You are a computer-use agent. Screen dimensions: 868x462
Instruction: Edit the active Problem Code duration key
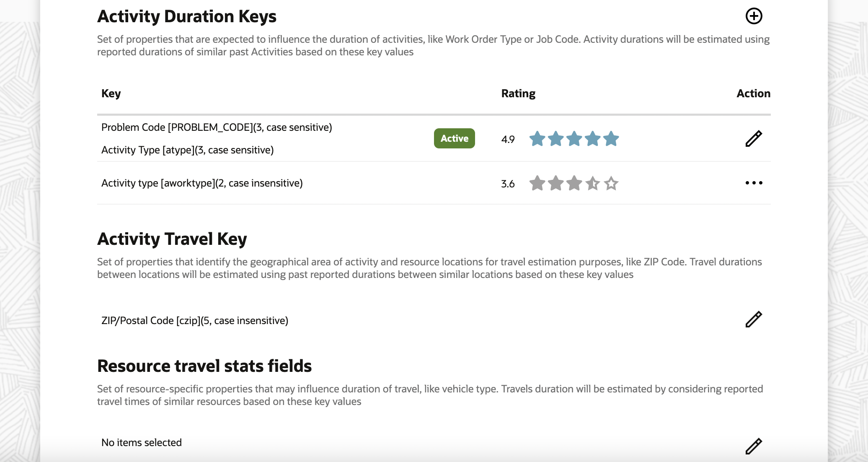pos(754,139)
